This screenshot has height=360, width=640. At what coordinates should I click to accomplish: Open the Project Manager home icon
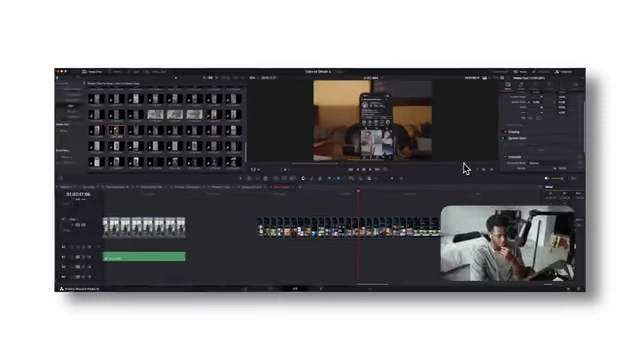[x=568, y=289]
